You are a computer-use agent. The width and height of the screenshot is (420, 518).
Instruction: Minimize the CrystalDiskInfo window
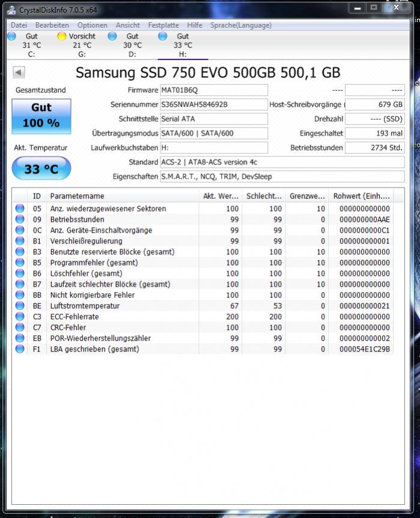pos(358,8)
